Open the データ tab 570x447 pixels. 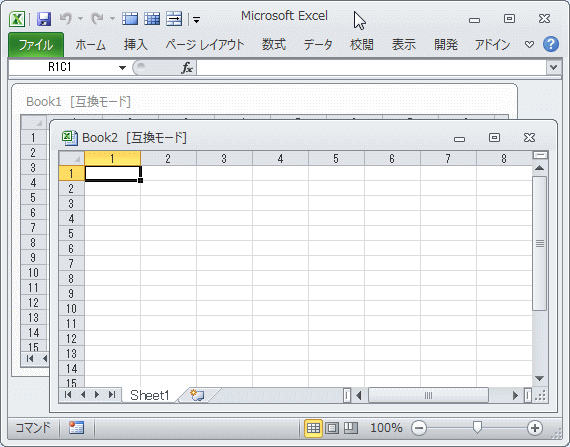pos(318,45)
